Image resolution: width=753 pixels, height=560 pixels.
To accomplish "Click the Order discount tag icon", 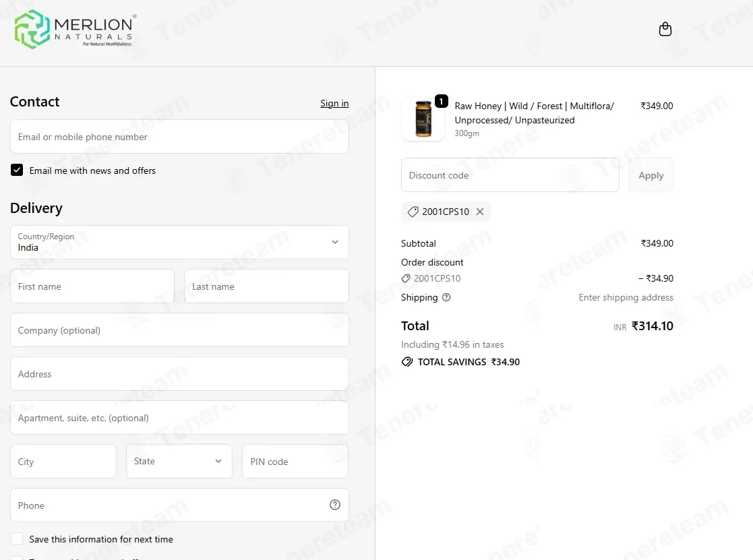I will point(406,278).
